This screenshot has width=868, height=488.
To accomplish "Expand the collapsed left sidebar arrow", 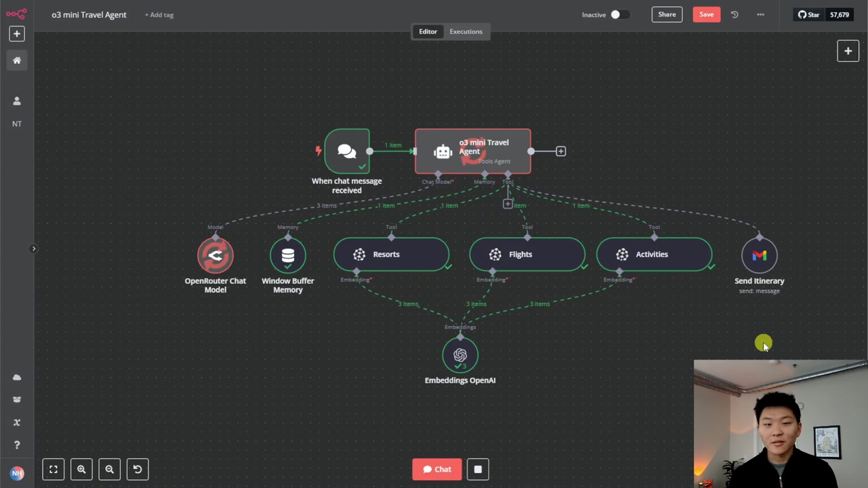I will 34,249.
